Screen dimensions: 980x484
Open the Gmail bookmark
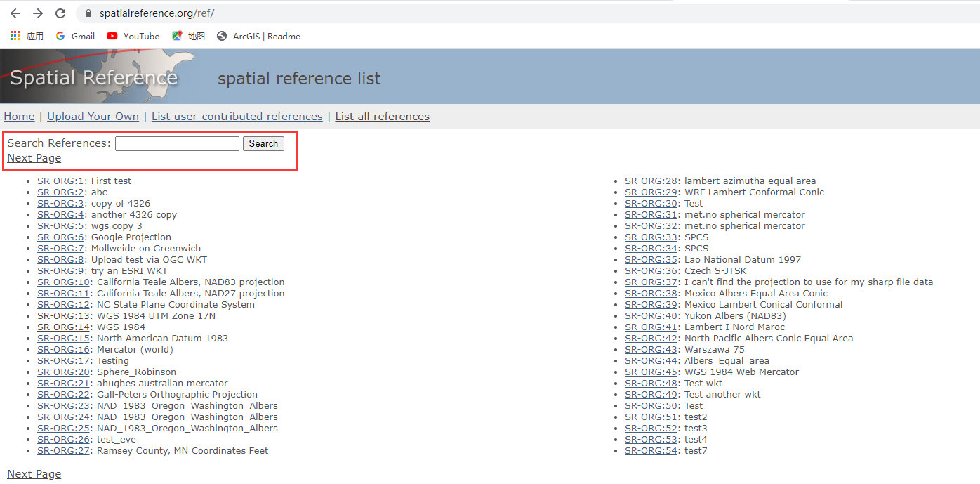75,36
